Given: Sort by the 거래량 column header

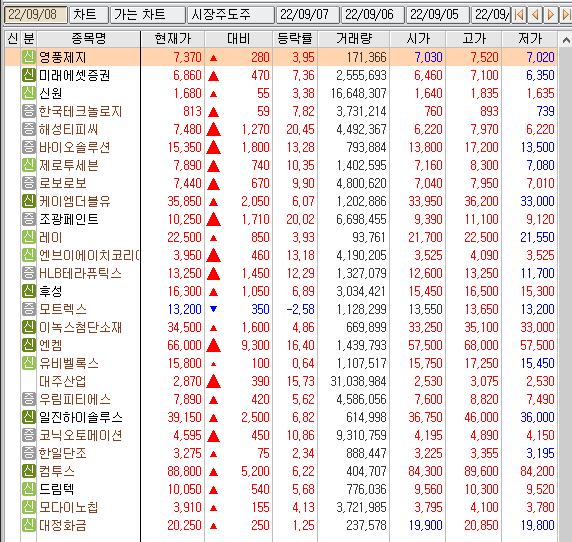Looking at the screenshot, I should pos(354,39).
